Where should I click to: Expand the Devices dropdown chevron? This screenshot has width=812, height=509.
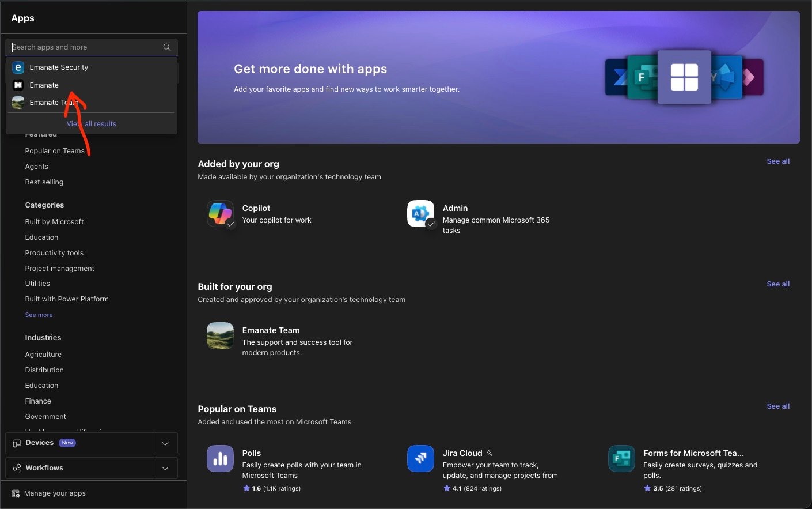165,443
